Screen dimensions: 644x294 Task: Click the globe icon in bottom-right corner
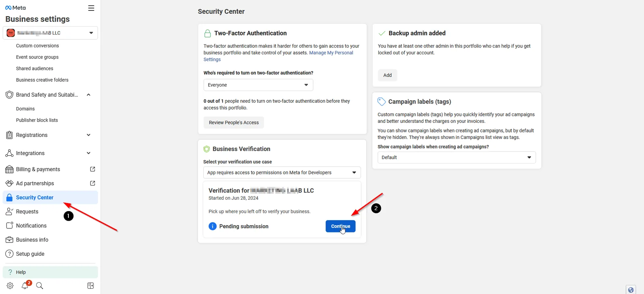pos(631,290)
